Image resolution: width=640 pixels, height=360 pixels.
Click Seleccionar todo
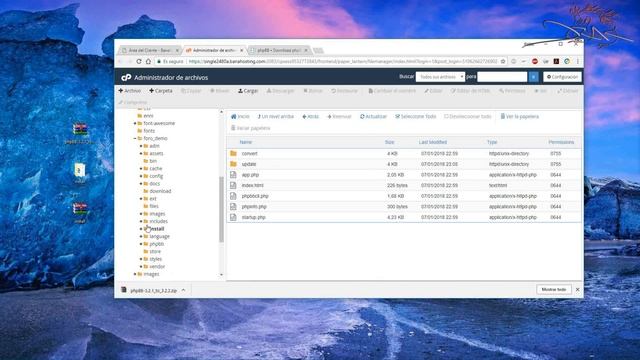click(x=416, y=116)
